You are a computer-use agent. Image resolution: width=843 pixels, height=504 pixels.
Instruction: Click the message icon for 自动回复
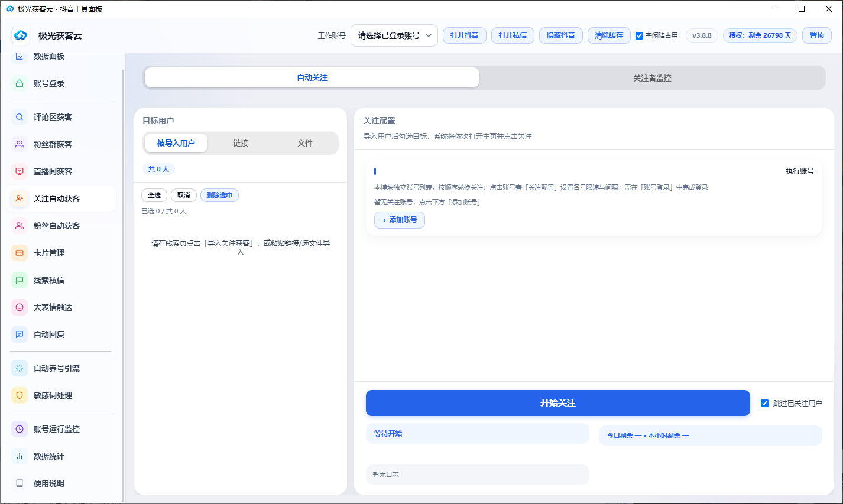point(20,334)
